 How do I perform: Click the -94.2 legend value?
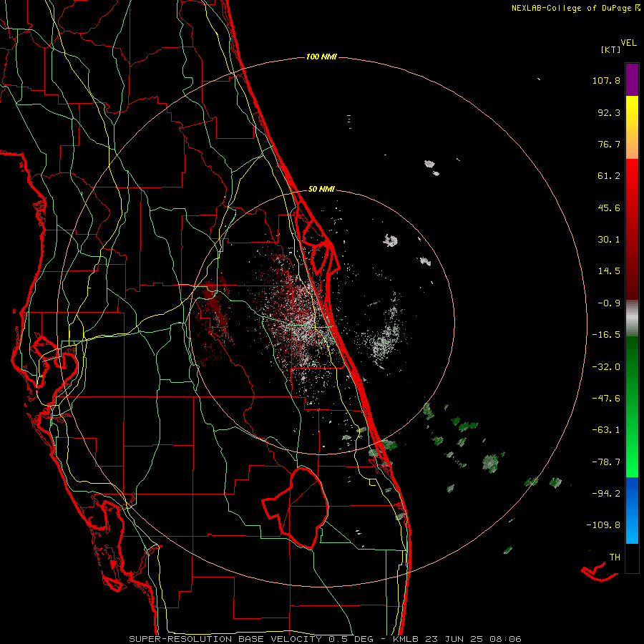pos(606,494)
